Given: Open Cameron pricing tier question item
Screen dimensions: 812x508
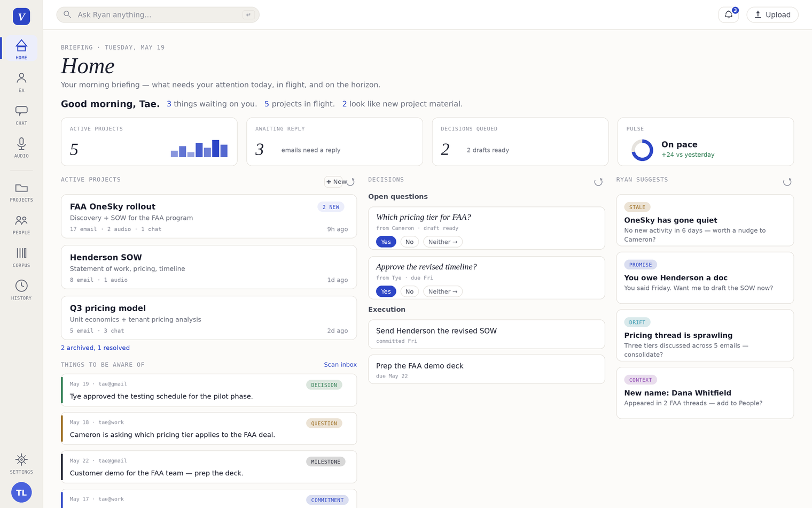Looking at the screenshot, I should pyautogui.click(x=209, y=429).
